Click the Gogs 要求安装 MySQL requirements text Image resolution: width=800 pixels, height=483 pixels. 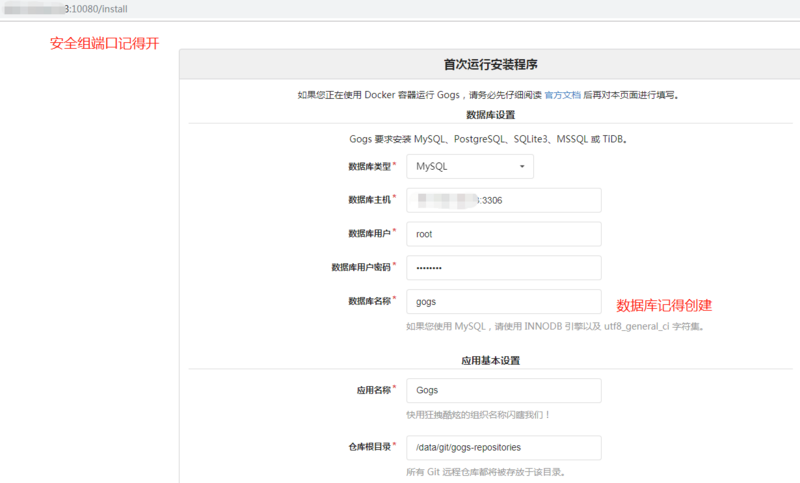[x=488, y=139]
